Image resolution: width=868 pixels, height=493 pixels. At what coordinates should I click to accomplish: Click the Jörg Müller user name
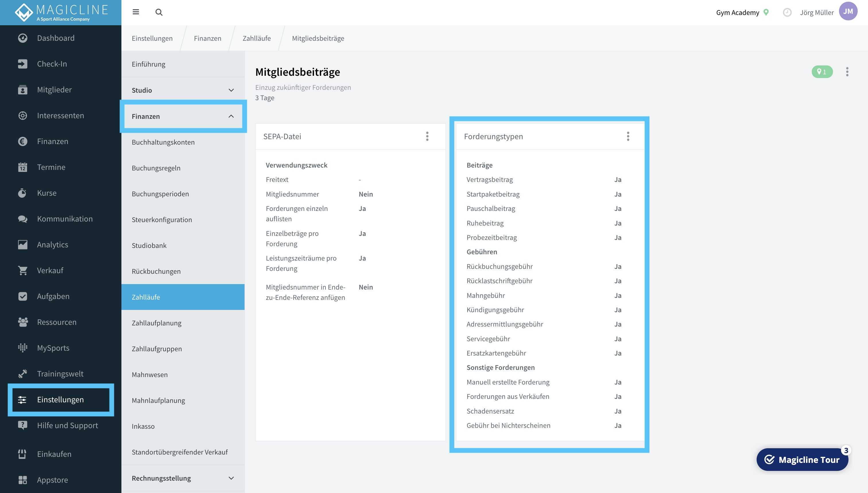[817, 13]
